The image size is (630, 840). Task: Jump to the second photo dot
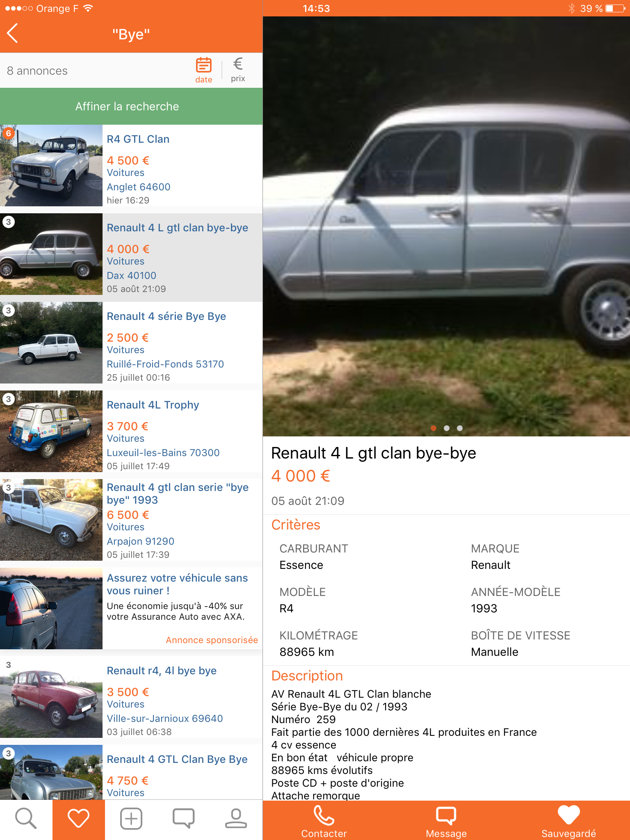pos(447,428)
